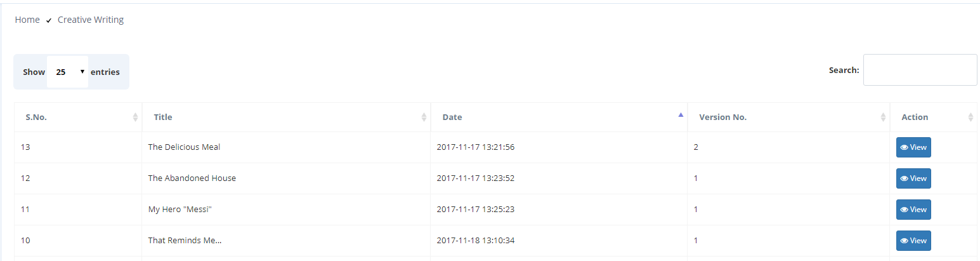Open View for My Hero "Messi"

pos(913,210)
